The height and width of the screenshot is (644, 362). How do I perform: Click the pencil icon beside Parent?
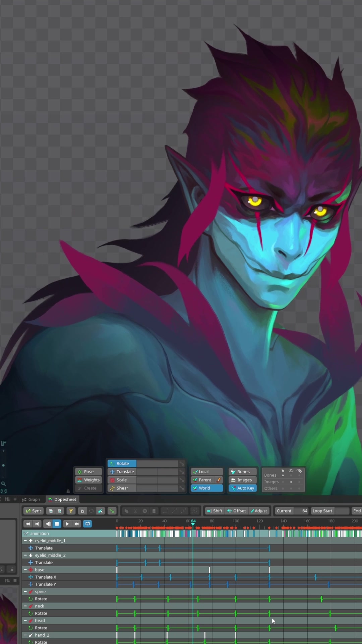click(x=219, y=480)
